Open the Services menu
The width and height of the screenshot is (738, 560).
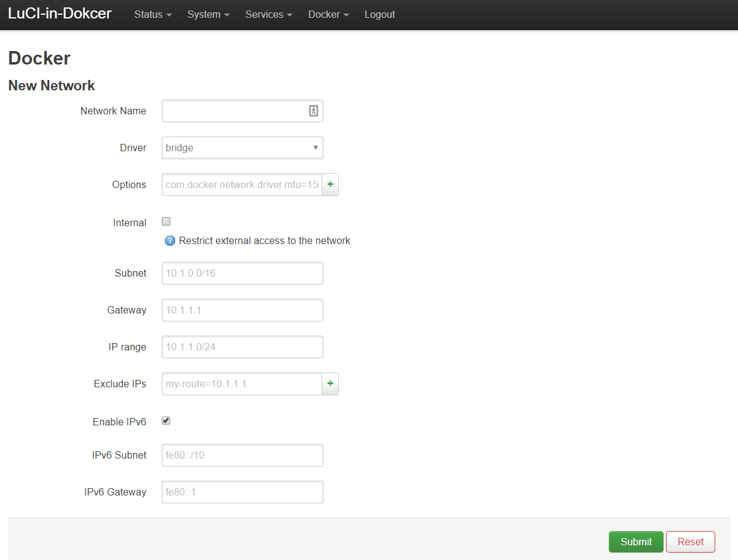pos(269,15)
